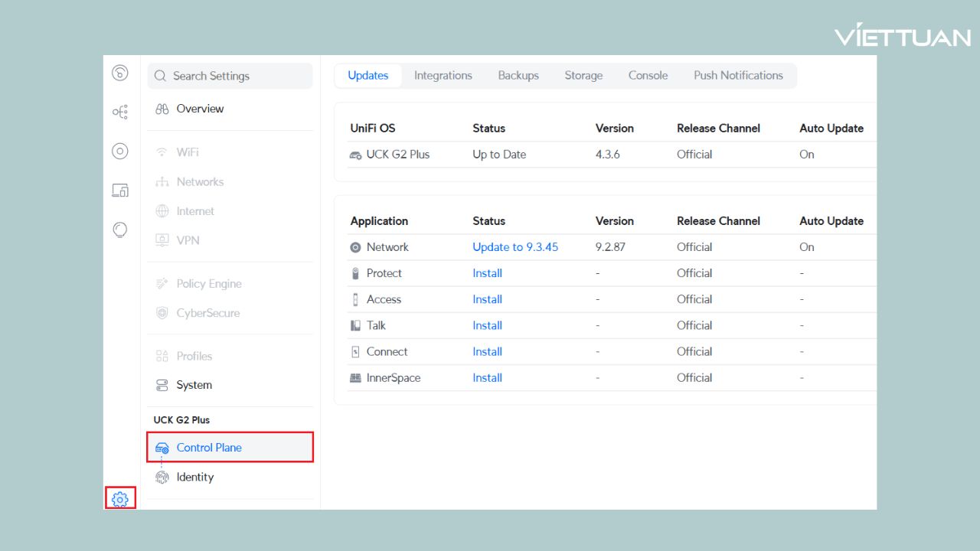Open Policy Engine settings section
The image size is (980, 551).
[x=230, y=284]
